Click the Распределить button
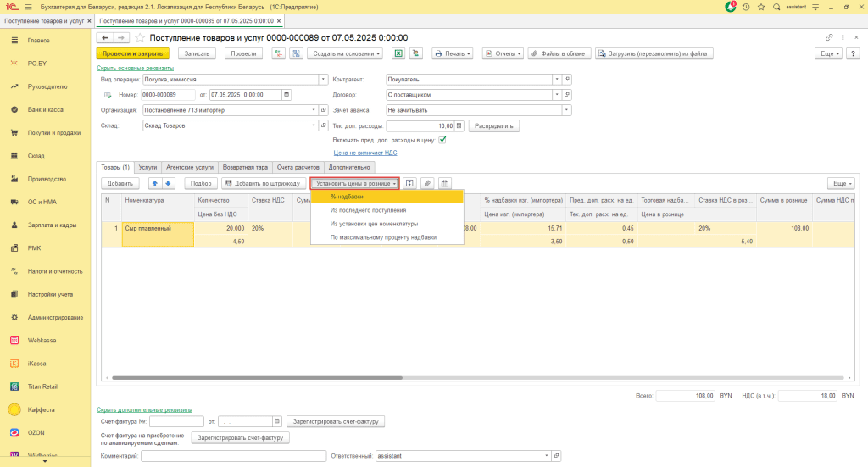 click(x=494, y=125)
